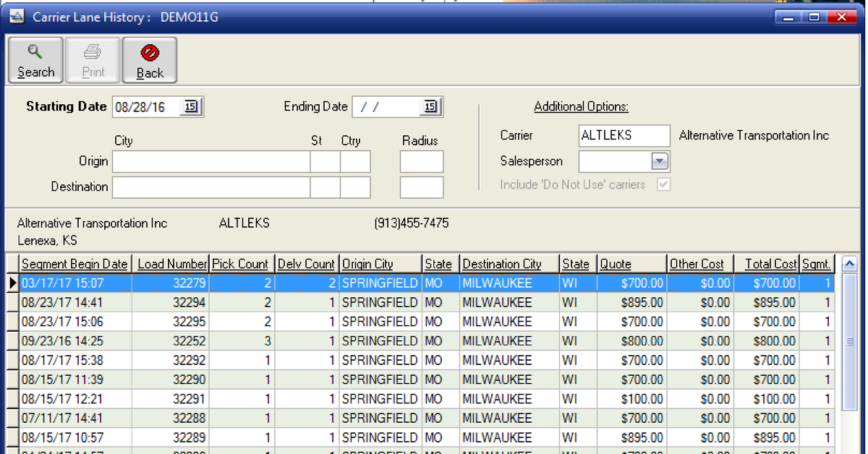Viewport: 868px width, 454px height.
Task: Click the Origin Radius input field
Action: coord(422,161)
